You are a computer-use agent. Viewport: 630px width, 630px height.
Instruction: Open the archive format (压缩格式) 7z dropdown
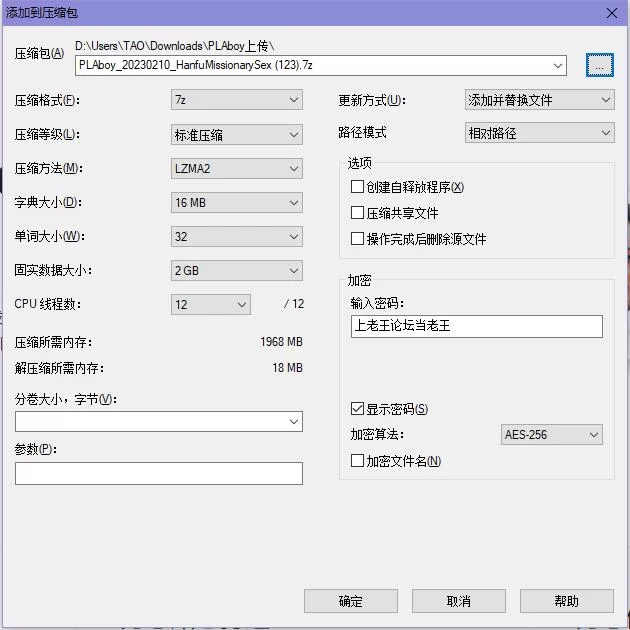coord(236,100)
